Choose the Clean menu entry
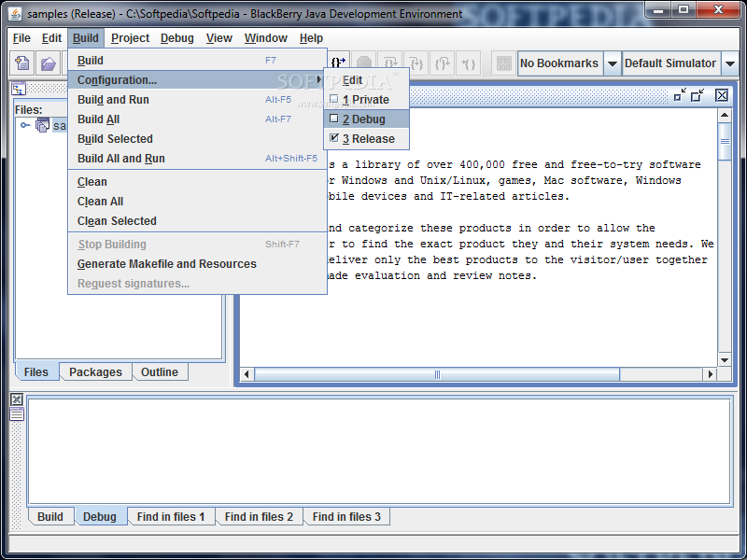Screen dimensions: 747x560 197,182
